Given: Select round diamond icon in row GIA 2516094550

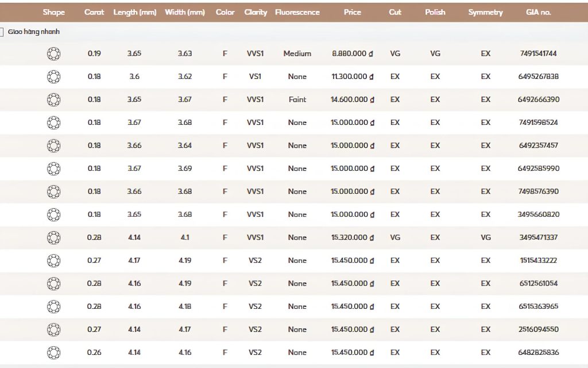Looking at the screenshot, I should (x=53, y=329).
